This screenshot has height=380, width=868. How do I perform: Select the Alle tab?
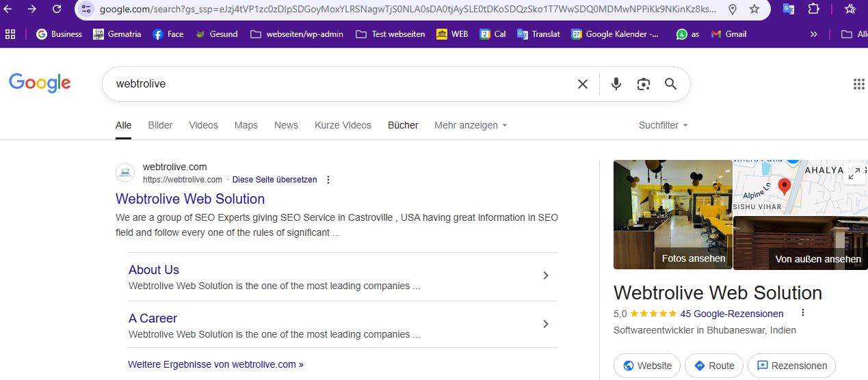(x=124, y=125)
